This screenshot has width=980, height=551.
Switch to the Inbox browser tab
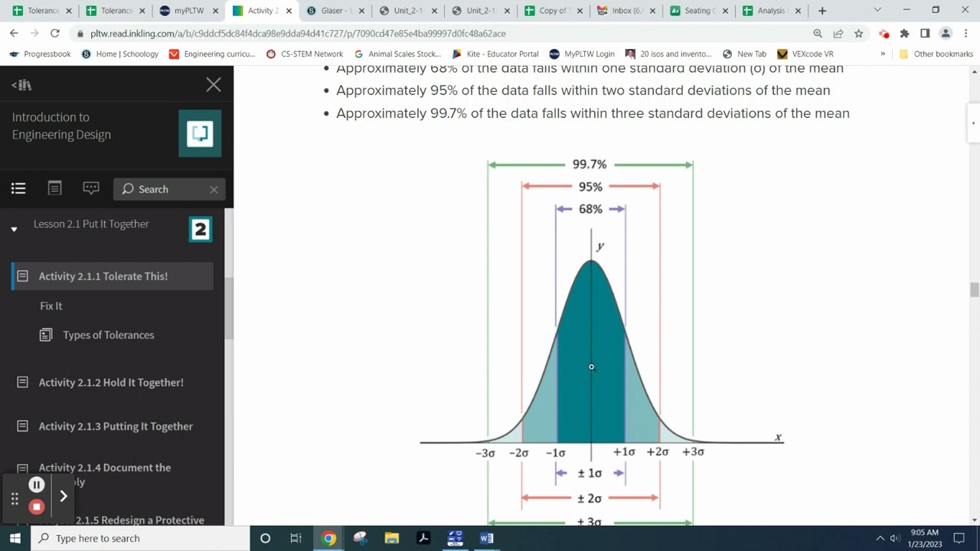(626, 11)
